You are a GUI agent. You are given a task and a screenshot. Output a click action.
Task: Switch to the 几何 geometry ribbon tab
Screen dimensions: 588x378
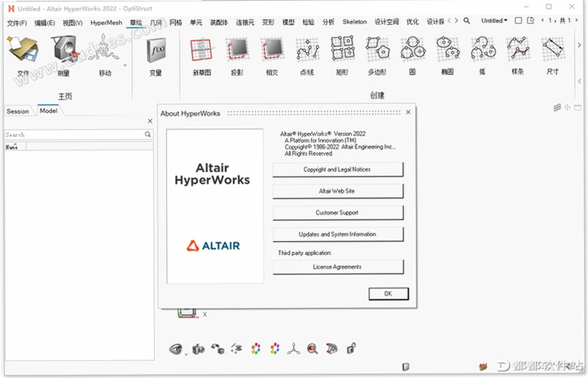tap(156, 23)
